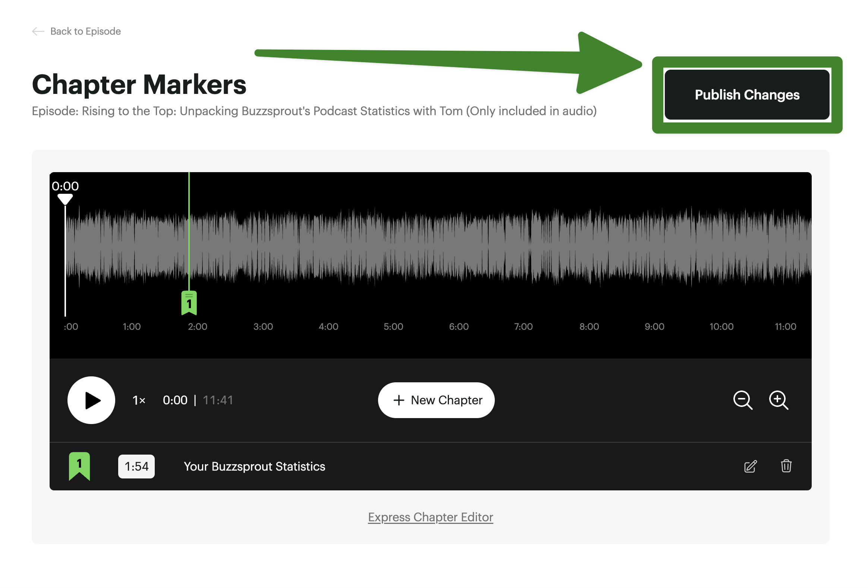The width and height of the screenshot is (868, 588).
Task: Click the 7:00 timeline label
Action: pyautogui.click(x=523, y=327)
